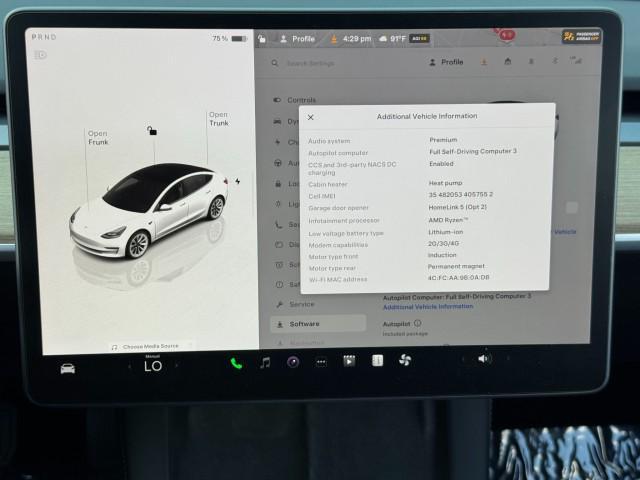Viewport: 640px width, 480px height.
Task: Open the music app icon
Action: (265, 362)
